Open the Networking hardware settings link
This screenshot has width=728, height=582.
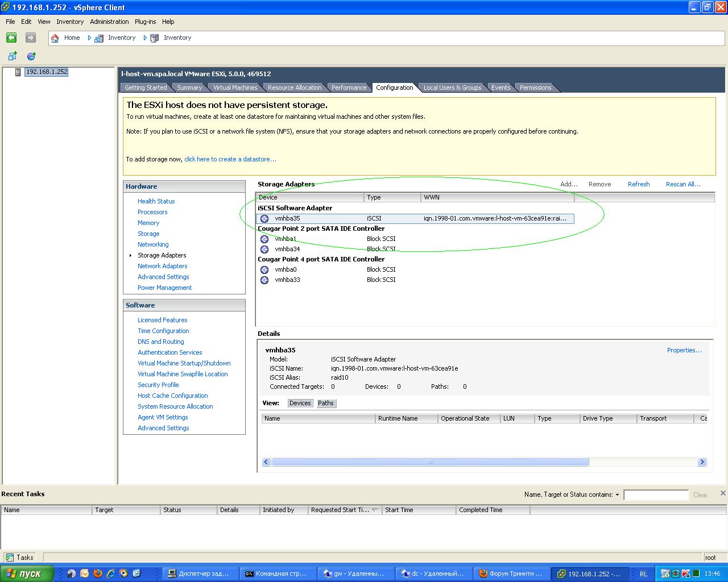(153, 245)
